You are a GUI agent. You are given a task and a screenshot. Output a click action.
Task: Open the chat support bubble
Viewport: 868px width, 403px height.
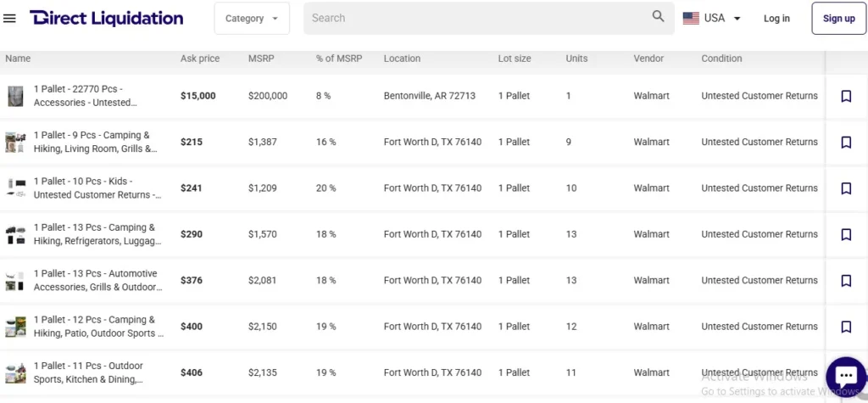point(845,376)
